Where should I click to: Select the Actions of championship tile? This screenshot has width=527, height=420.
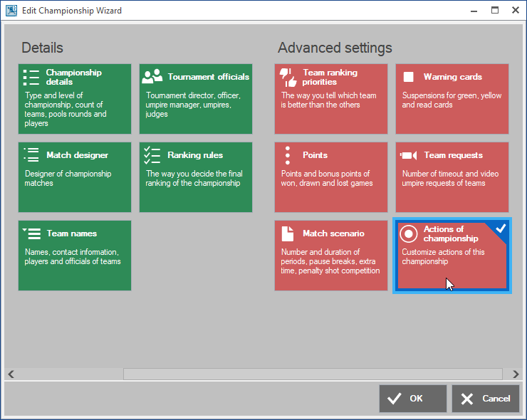[452, 256]
